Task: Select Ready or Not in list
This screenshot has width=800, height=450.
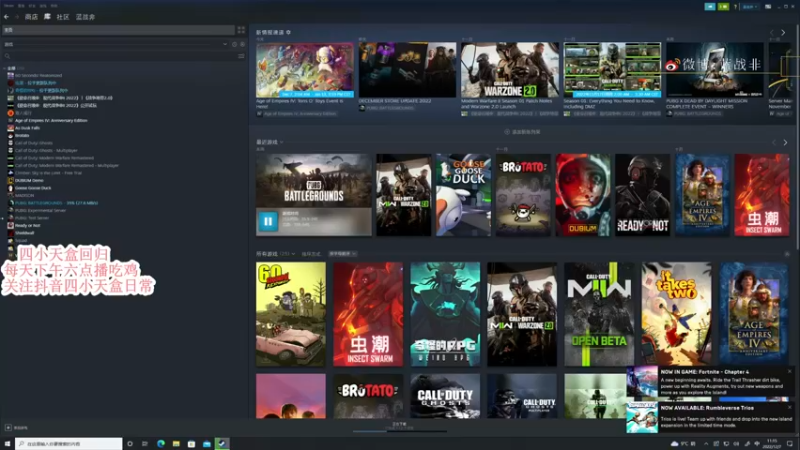Action: [28, 226]
